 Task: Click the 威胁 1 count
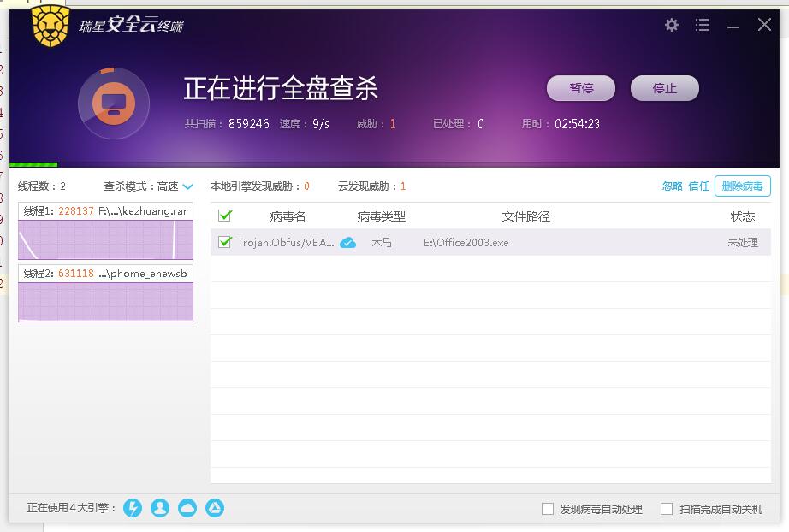[x=376, y=124]
